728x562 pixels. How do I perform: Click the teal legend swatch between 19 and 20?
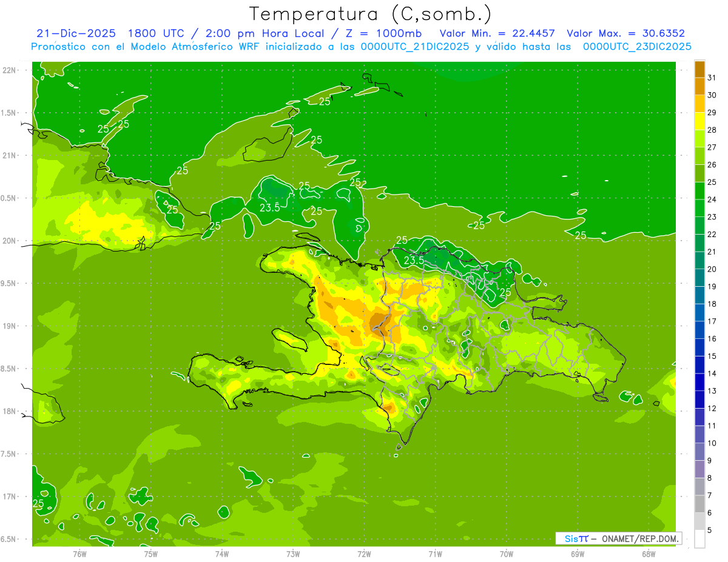(x=699, y=278)
